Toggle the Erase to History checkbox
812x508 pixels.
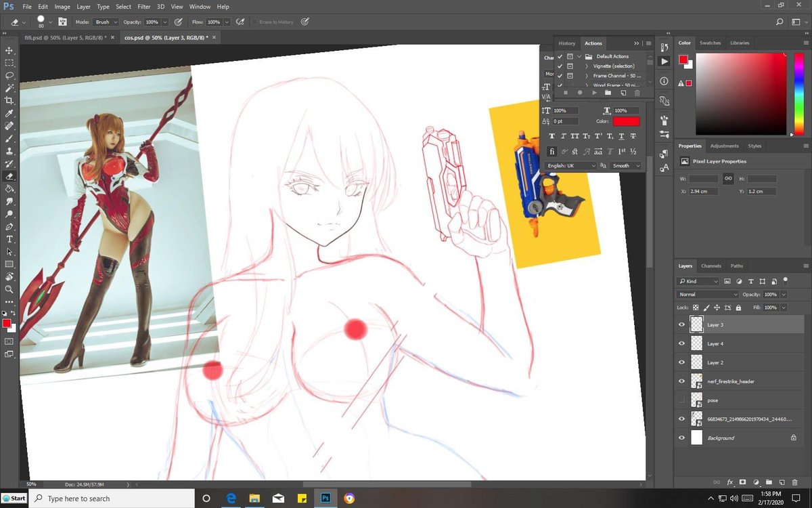(x=254, y=22)
